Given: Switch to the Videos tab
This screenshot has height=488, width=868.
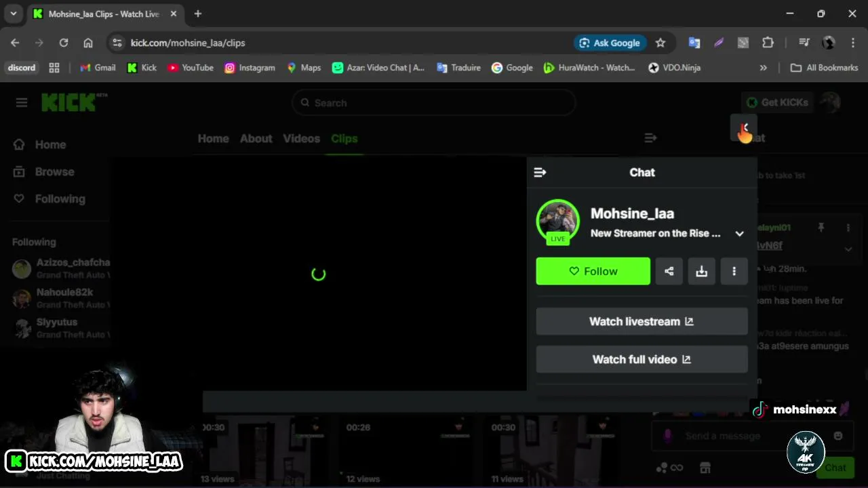Looking at the screenshot, I should (301, 138).
